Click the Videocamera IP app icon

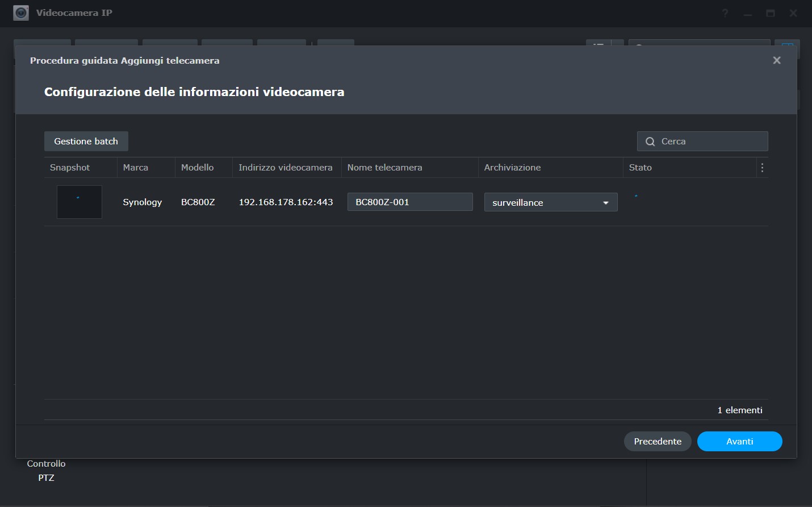click(21, 13)
